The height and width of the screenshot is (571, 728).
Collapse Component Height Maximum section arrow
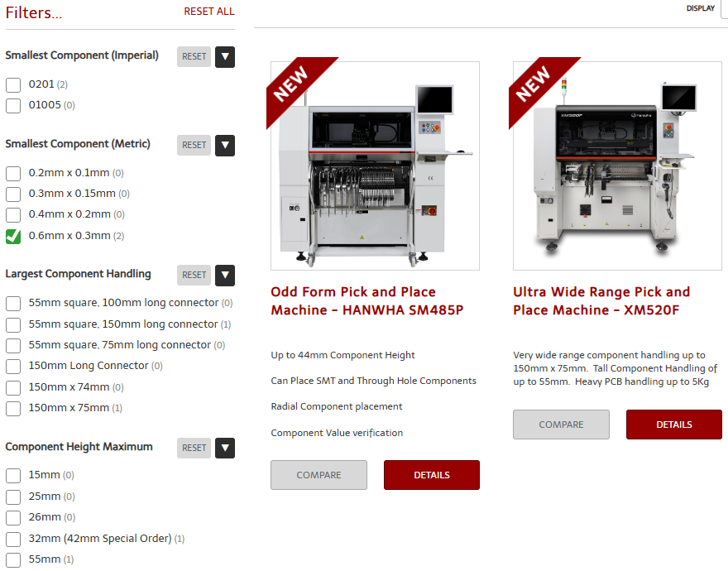[x=225, y=448]
